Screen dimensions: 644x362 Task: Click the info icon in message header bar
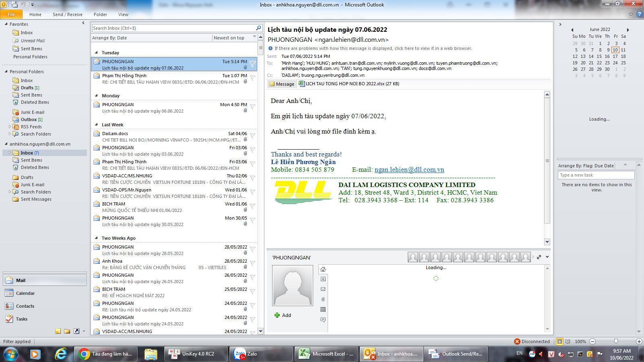coord(270,48)
